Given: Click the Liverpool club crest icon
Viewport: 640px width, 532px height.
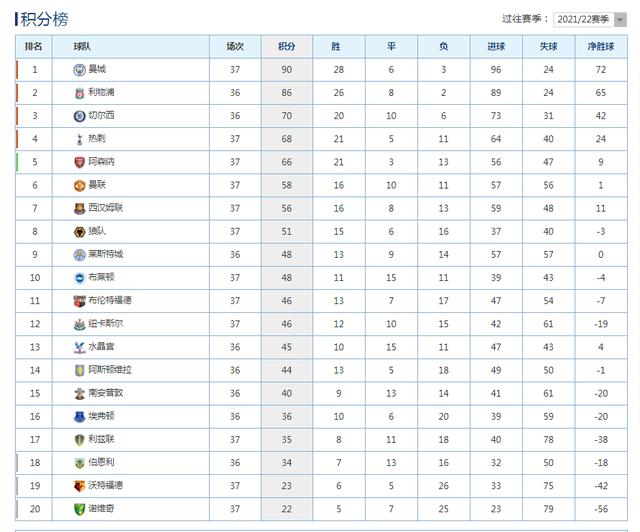Looking at the screenshot, I should [79, 93].
